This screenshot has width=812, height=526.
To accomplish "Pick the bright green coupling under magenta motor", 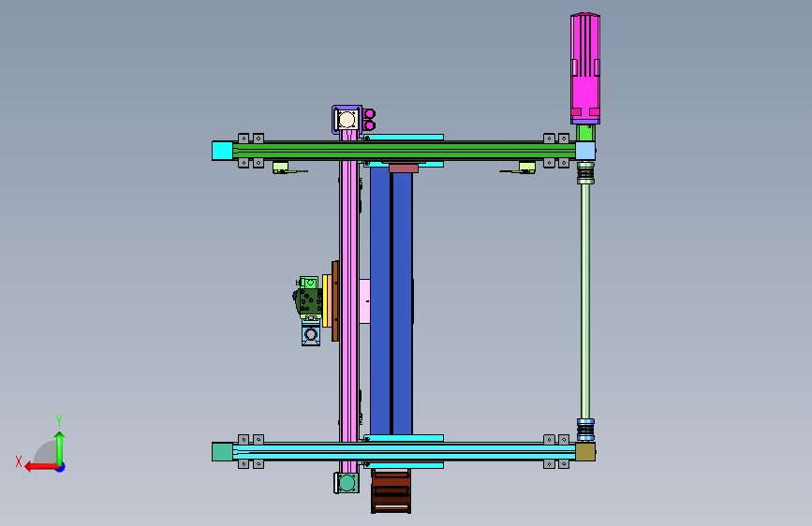I will pos(585,133).
